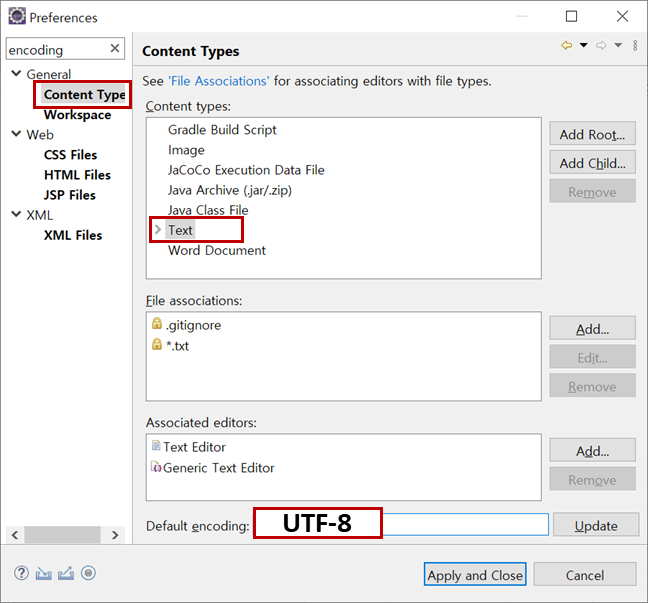Open XML Files preference page

click(73, 236)
